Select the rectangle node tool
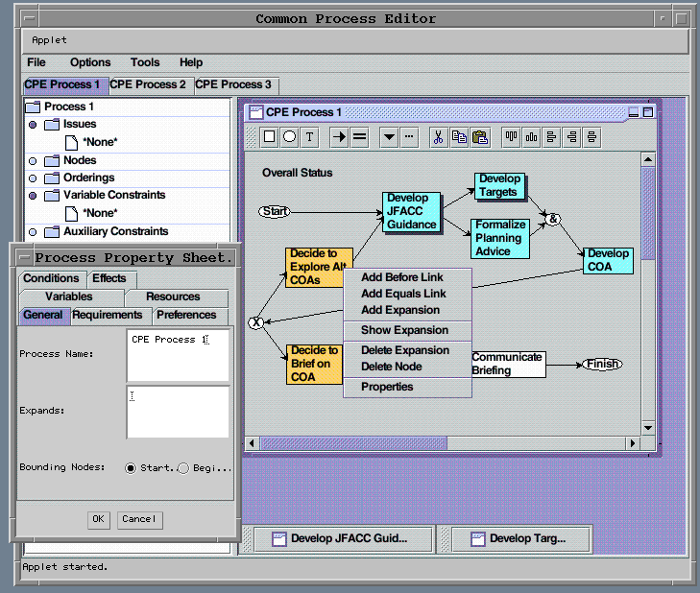 [270, 137]
